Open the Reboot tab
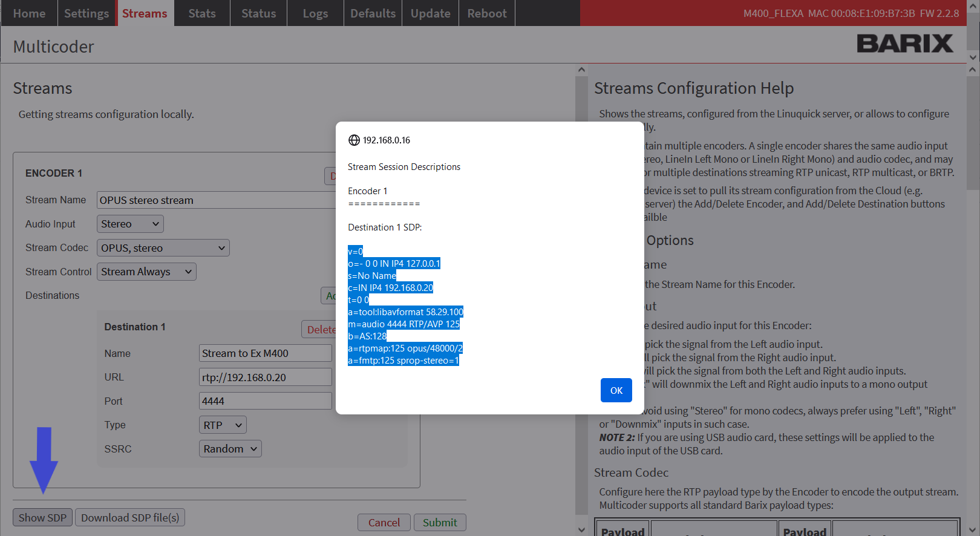The width and height of the screenshot is (980, 536). (486, 13)
